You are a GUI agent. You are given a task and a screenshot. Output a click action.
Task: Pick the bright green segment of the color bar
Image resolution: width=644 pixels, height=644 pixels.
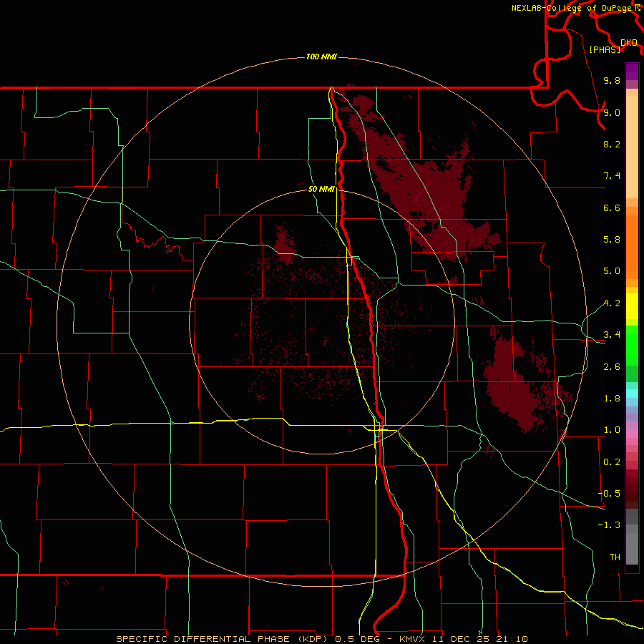(632, 345)
